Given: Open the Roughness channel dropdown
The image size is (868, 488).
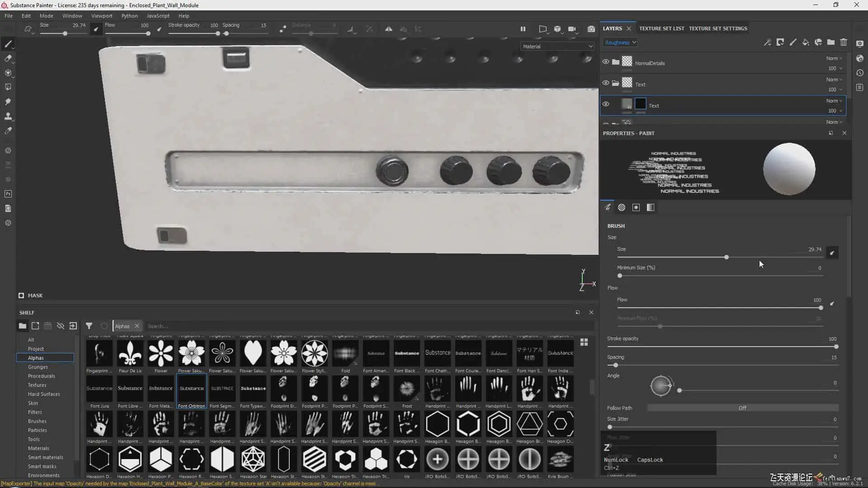Looking at the screenshot, I should pyautogui.click(x=620, y=42).
